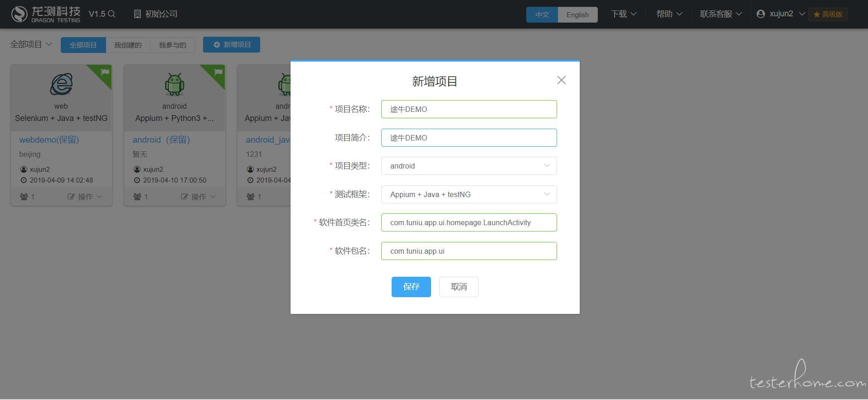Open 操作 menu on android(保留) card
The image size is (868, 400).
pyautogui.click(x=199, y=197)
